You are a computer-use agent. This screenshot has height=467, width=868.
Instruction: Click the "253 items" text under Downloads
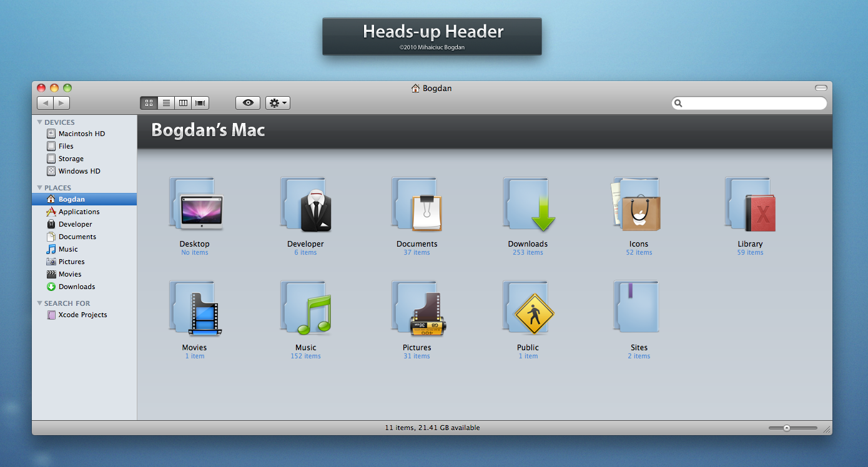[528, 253]
